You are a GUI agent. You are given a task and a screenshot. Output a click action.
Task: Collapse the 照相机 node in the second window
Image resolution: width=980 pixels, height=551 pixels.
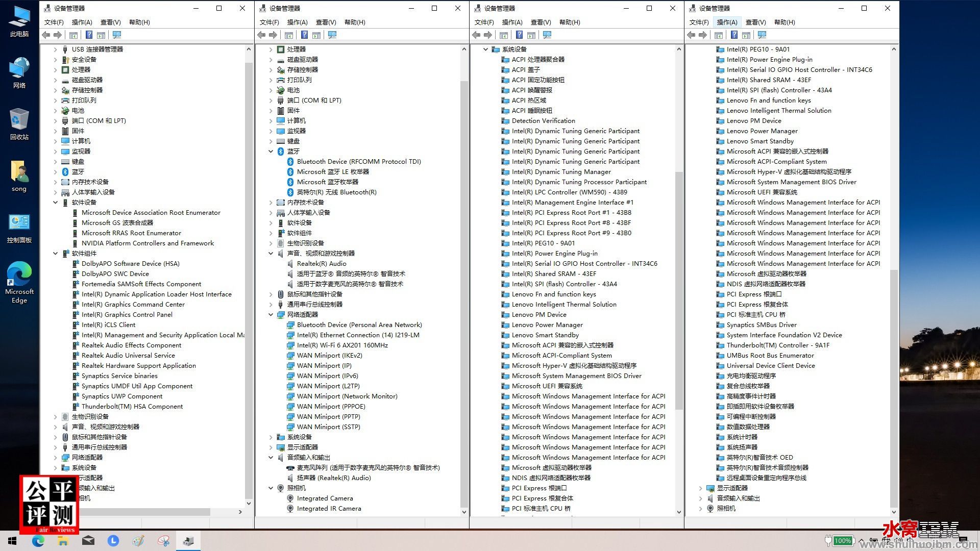click(271, 488)
